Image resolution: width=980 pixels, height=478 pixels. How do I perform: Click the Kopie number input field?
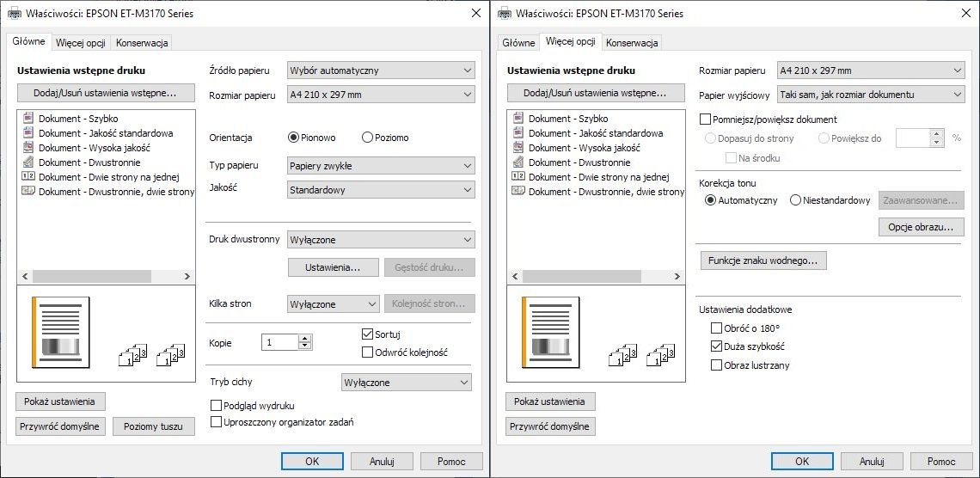(x=280, y=342)
